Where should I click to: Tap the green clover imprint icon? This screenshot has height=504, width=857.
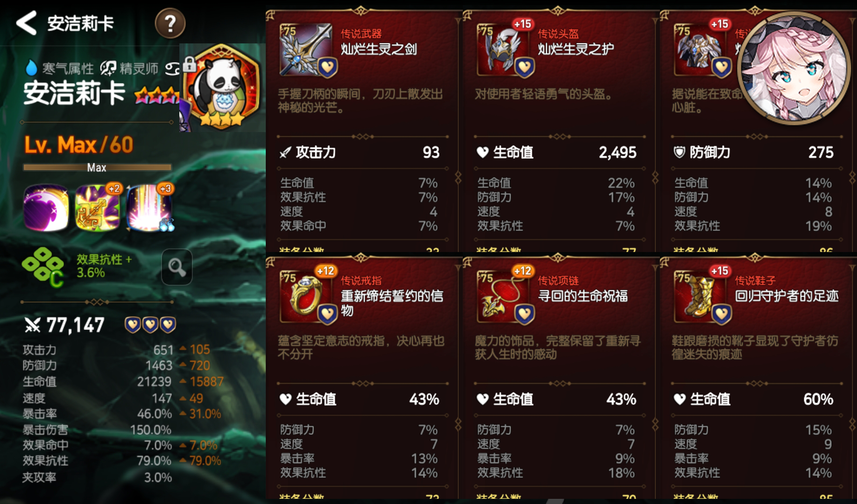43,266
